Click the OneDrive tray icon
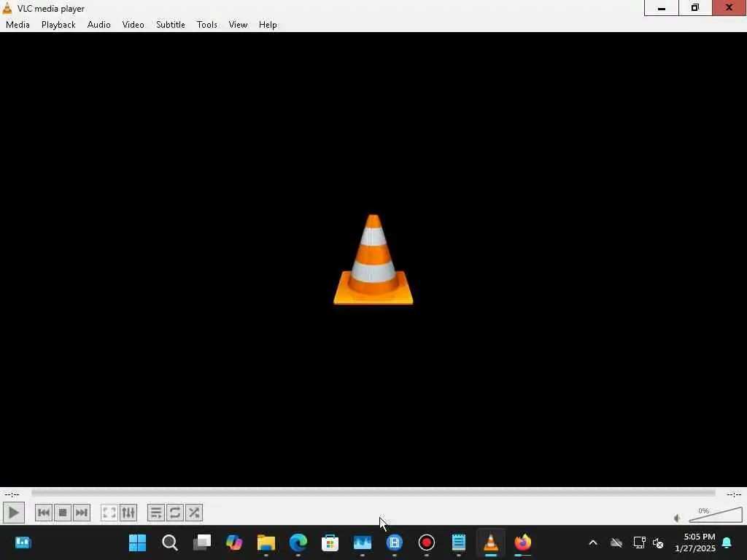The width and height of the screenshot is (747, 560). [616, 542]
